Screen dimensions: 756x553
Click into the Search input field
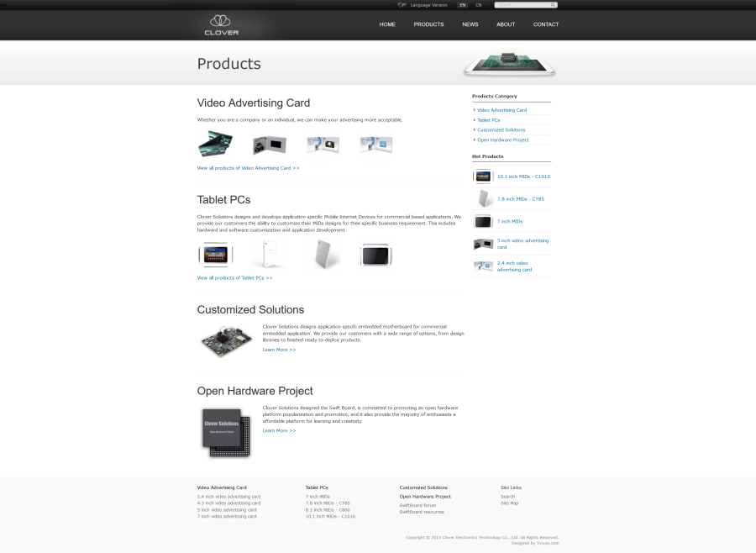pyautogui.click(x=521, y=5)
